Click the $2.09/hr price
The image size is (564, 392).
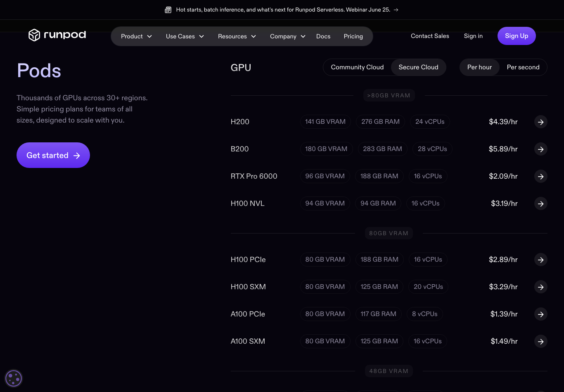503,176
